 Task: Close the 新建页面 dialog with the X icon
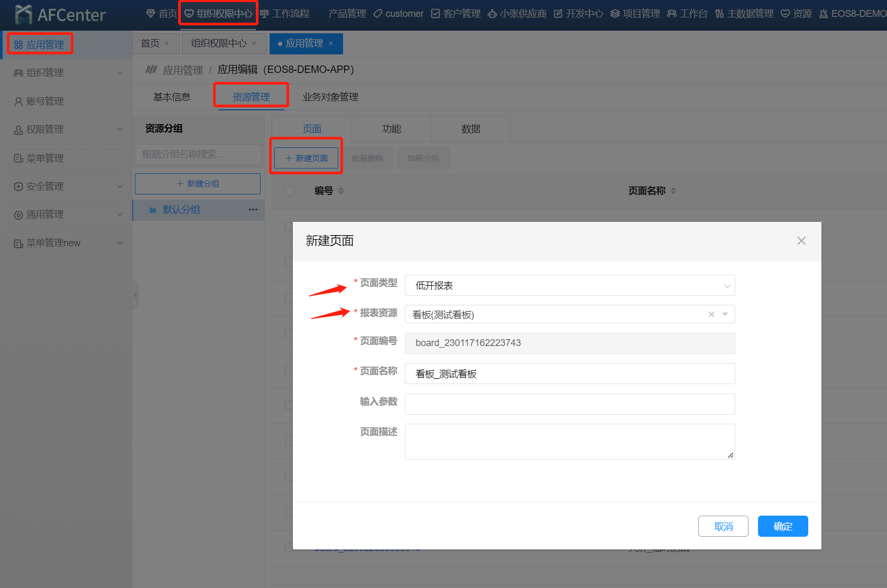(801, 241)
